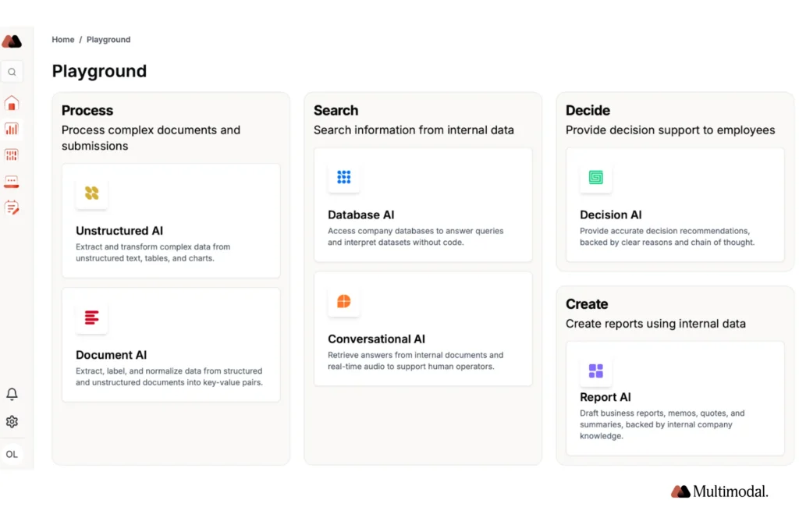Open the Conversational AI icon

343,301
